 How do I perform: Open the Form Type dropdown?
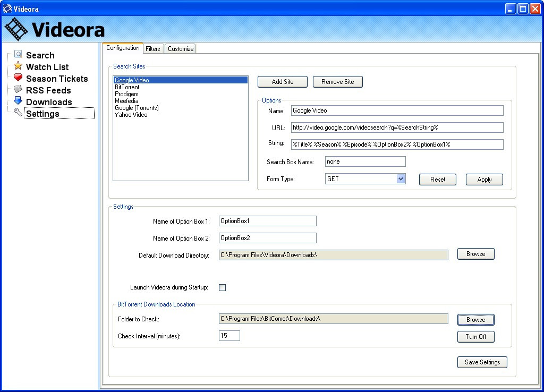(x=401, y=179)
